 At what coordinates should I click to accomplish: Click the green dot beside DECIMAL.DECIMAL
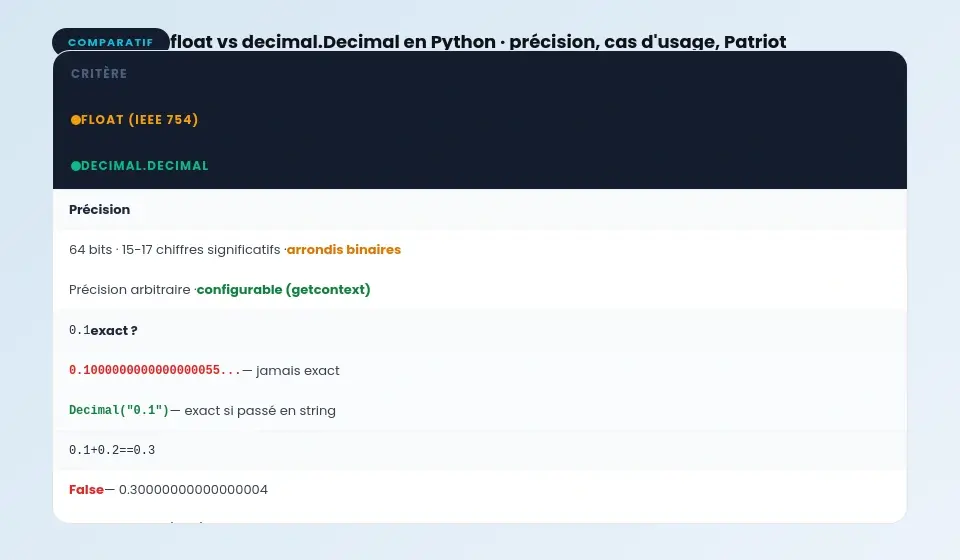click(75, 166)
